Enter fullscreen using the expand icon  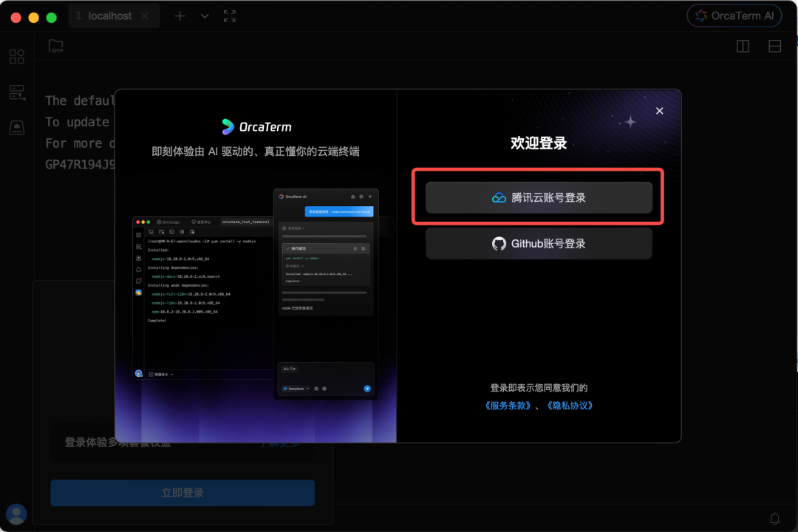(x=229, y=16)
